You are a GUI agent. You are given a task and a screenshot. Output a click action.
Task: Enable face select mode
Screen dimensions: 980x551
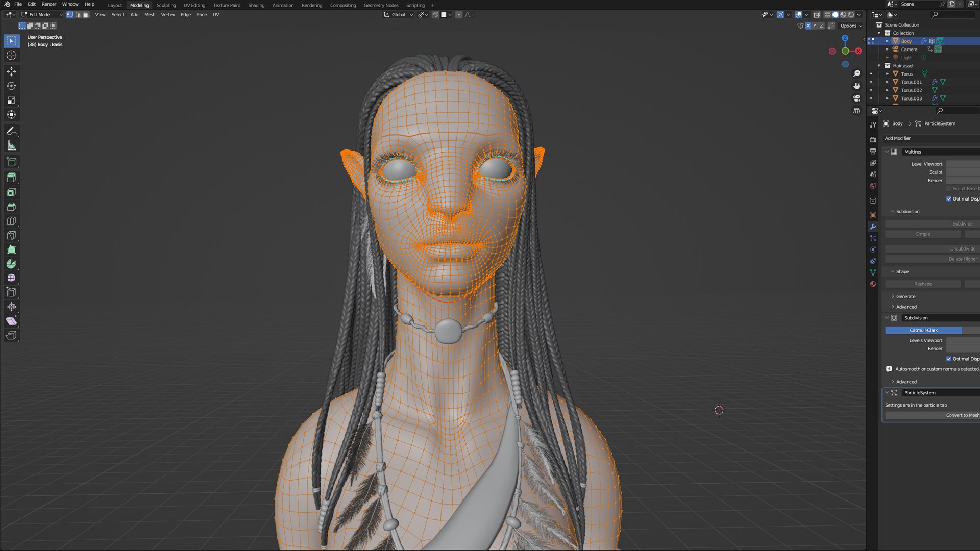86,15
